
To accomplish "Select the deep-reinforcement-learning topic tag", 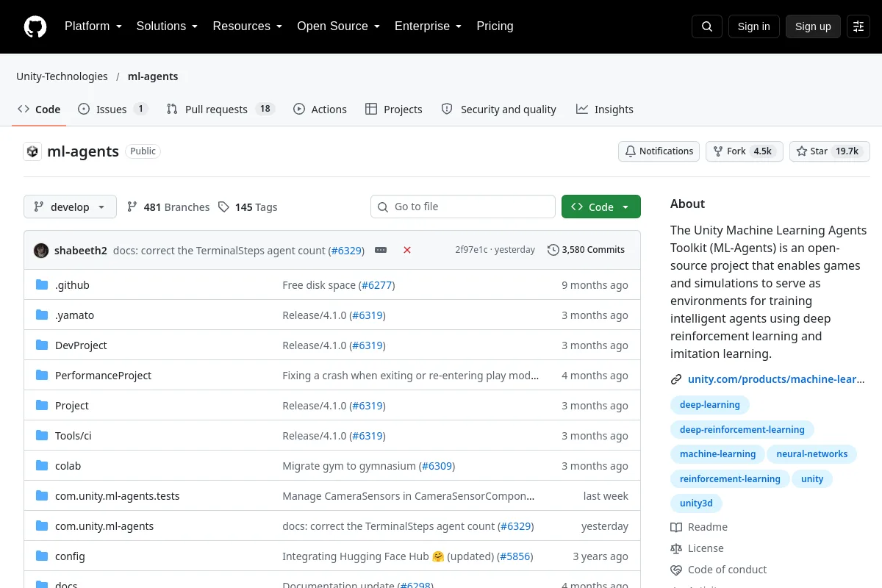I will point(742,429).
